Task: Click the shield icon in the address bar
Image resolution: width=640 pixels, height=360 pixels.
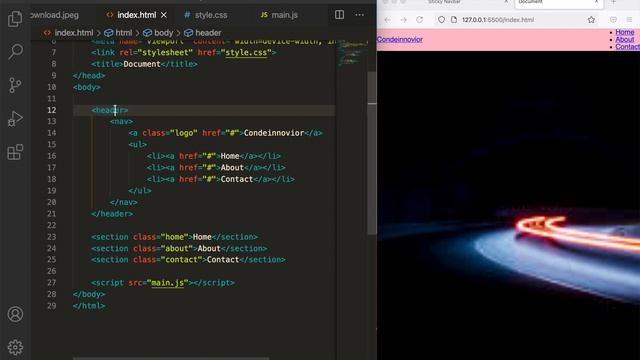Action: pyautogui.click(x=441, y=20)
